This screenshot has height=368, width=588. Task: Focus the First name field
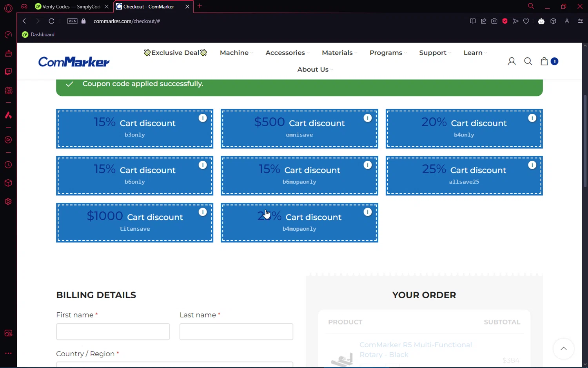pos(113,332)
